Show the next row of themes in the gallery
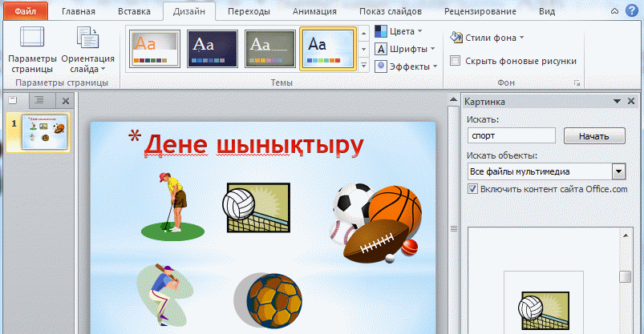The image size is (644, 334). [x=364, y=49]
